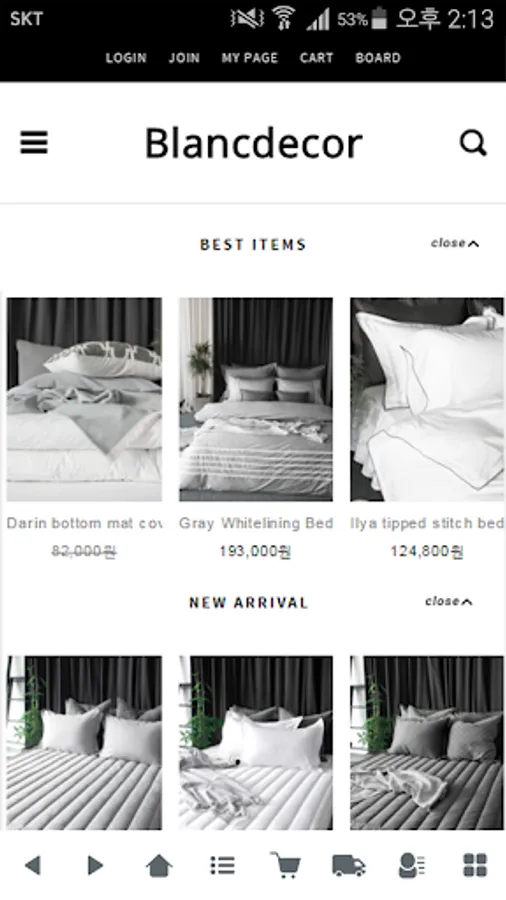Collapse the NEW ARRIVAL section

(x=449, y=602)
